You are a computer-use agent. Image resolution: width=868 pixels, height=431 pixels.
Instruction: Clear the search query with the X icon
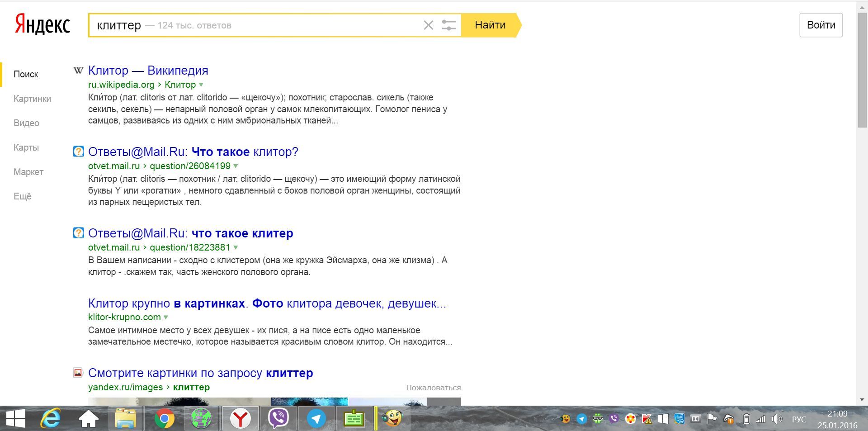428,25
